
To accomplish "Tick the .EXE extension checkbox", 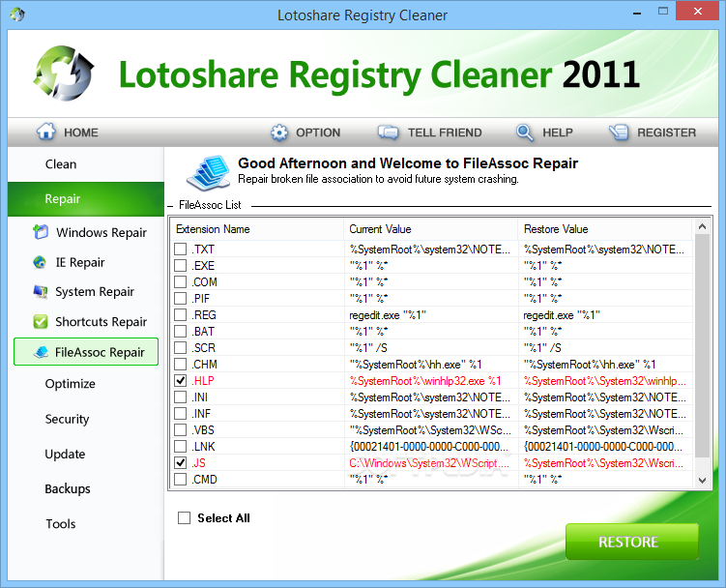I will [x=180, y=266].
